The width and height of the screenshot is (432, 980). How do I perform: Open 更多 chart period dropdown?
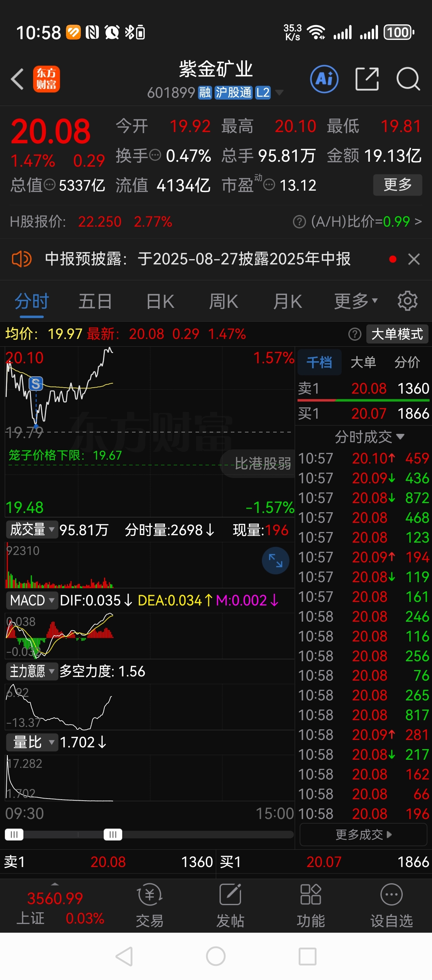click(x=356, y=301)
